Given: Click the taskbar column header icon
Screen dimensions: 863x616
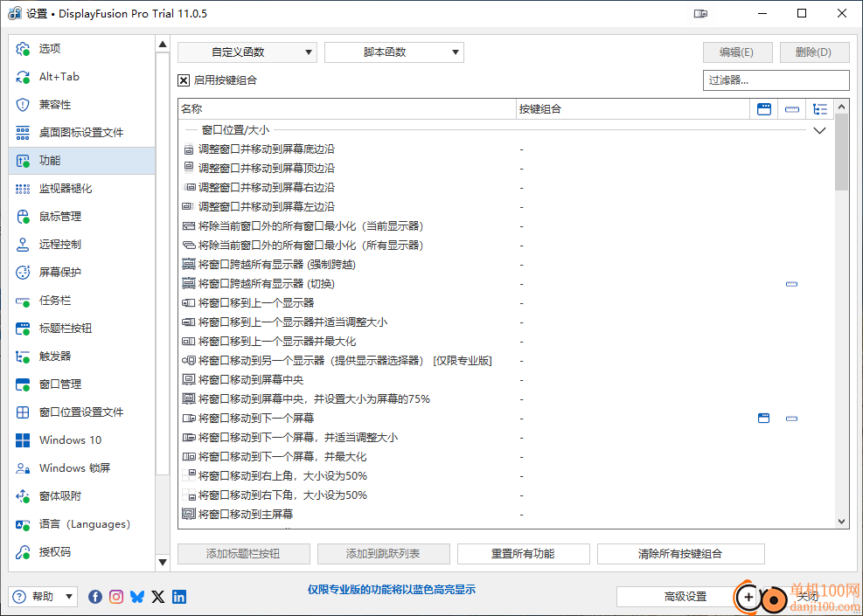Looking at the screenshot, I should (792, 109).
